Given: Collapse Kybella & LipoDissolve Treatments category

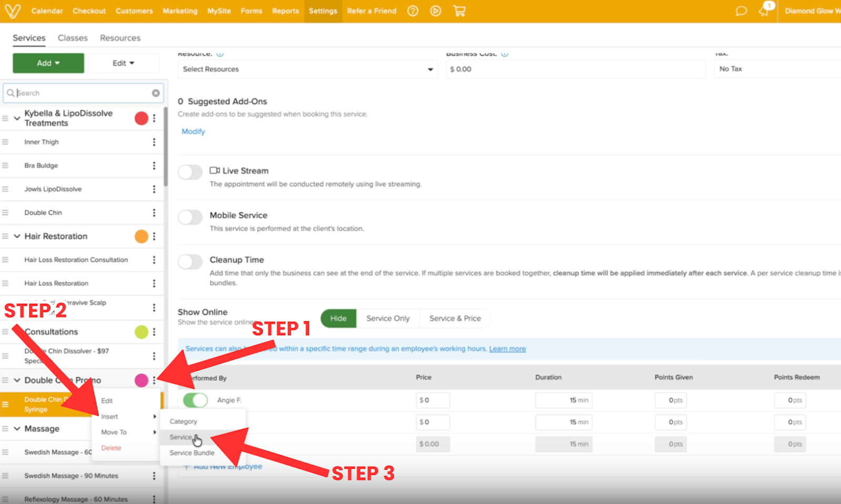Looking at the screenshot, I should pyautogui.click(x=17, y=118).
